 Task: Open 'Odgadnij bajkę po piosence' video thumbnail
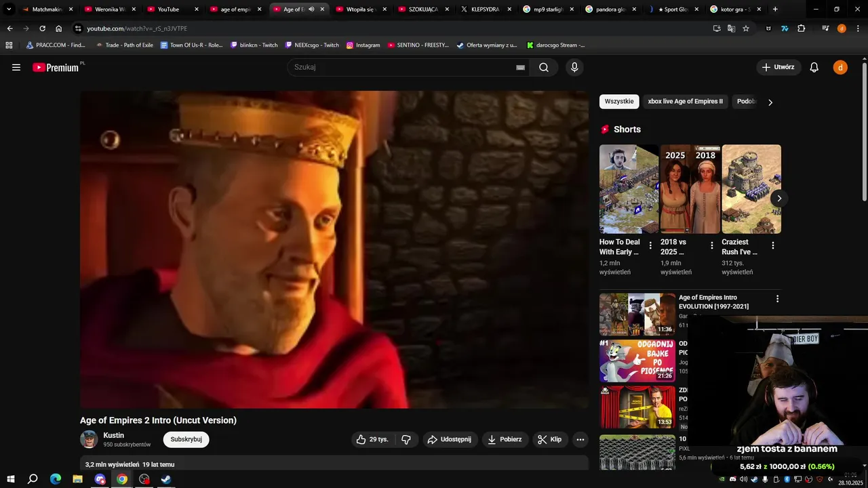[x=637, y=361]
